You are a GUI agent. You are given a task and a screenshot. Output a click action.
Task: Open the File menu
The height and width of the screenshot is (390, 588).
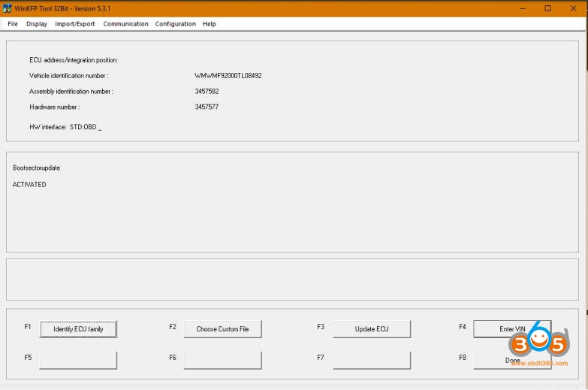tap(13, 24)
